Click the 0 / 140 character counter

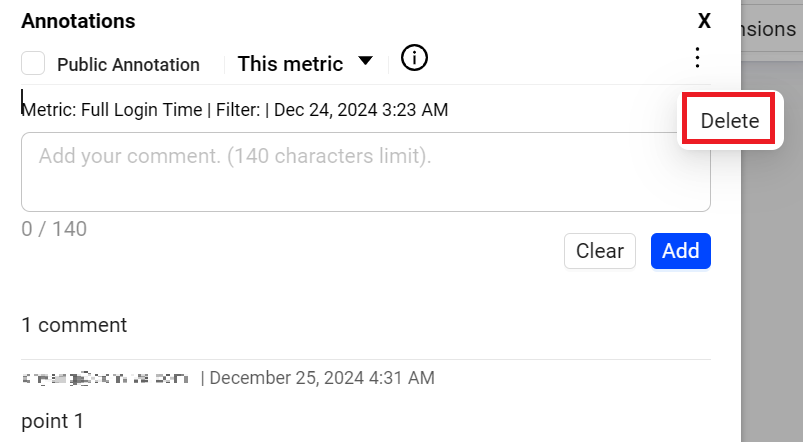[x=54, y=229]
